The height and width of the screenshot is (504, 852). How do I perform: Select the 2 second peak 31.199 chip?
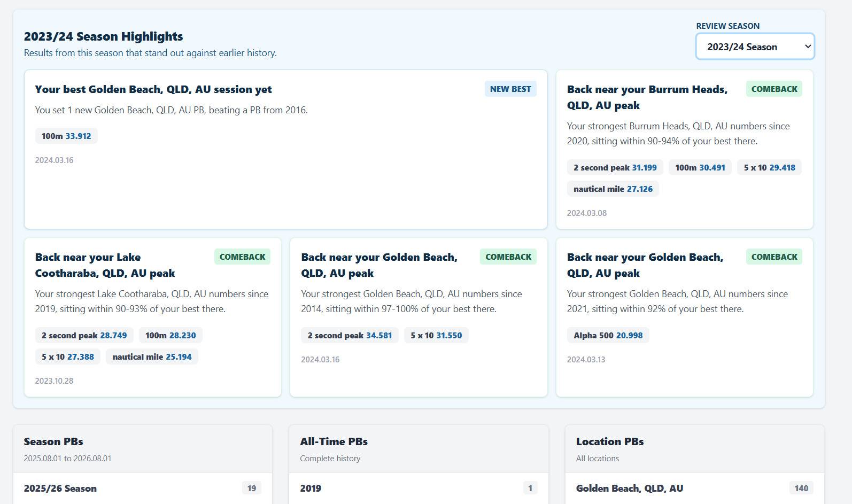coord(615,167)
